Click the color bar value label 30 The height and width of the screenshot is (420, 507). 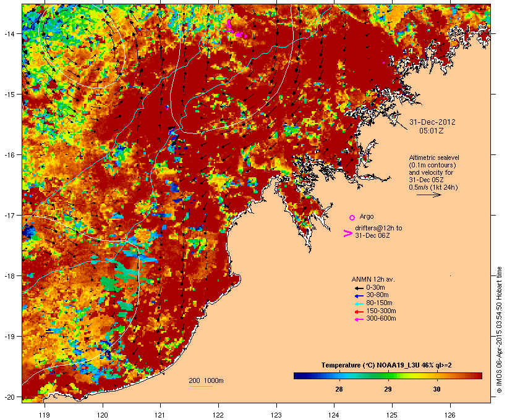pyautogui.click(x=437, y=389)
